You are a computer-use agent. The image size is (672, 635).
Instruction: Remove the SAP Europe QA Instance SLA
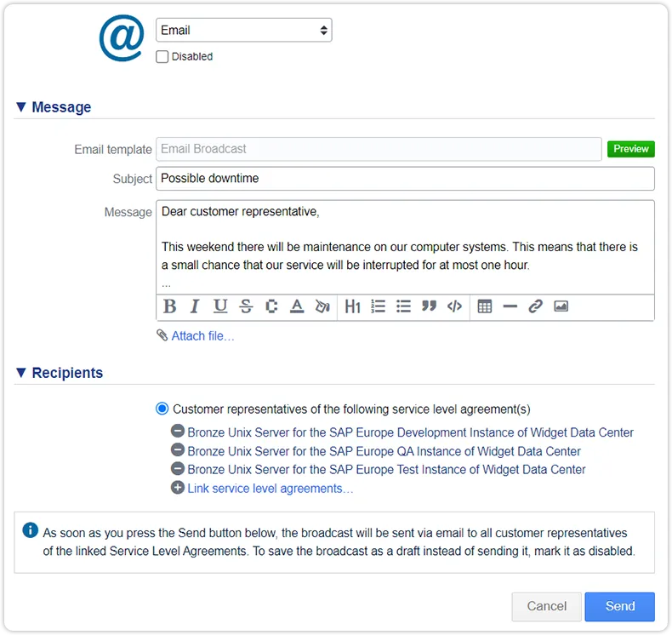pyautogui.click(x=178, y=449)
